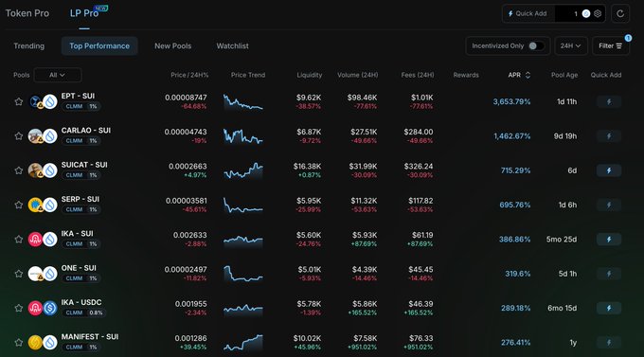Star the EPT - SUI pool
644x357 pixels.
(19, 101)
